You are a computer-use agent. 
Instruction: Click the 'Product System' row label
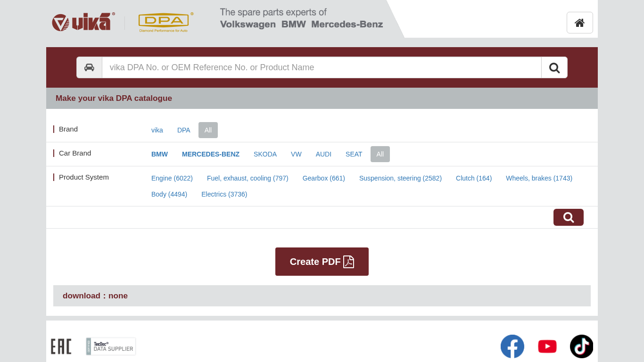pos(84,177)
